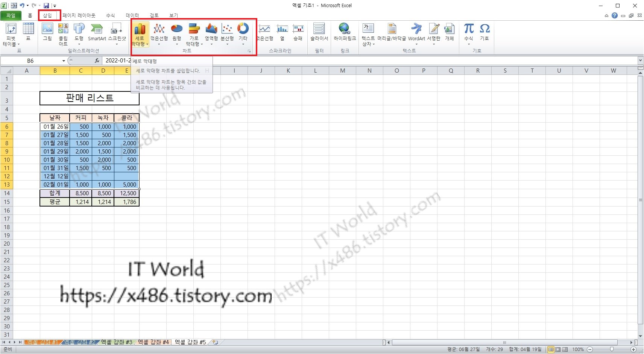
Task: Open other charts (기타) icon
Action: pos(243,34)
